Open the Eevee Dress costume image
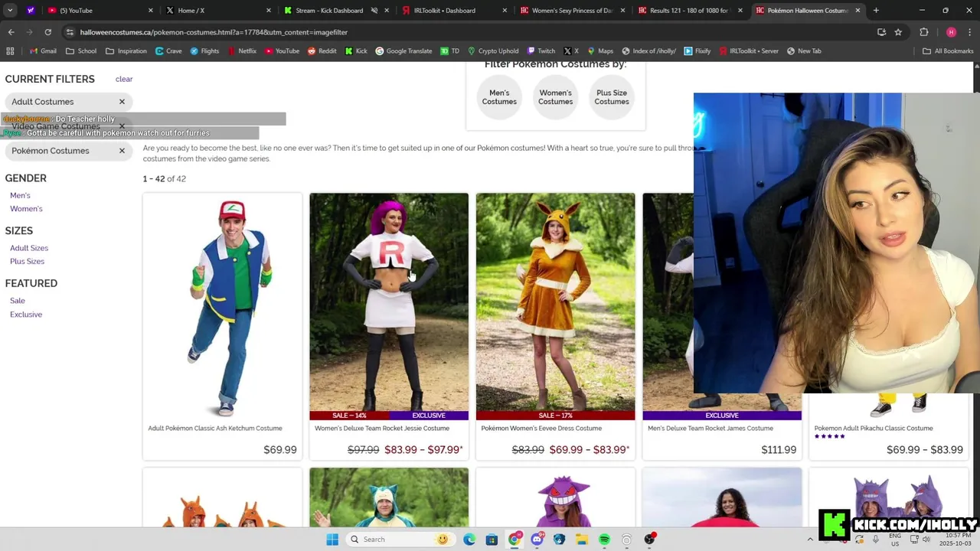 pyautogui.click(x=555, y=306)
